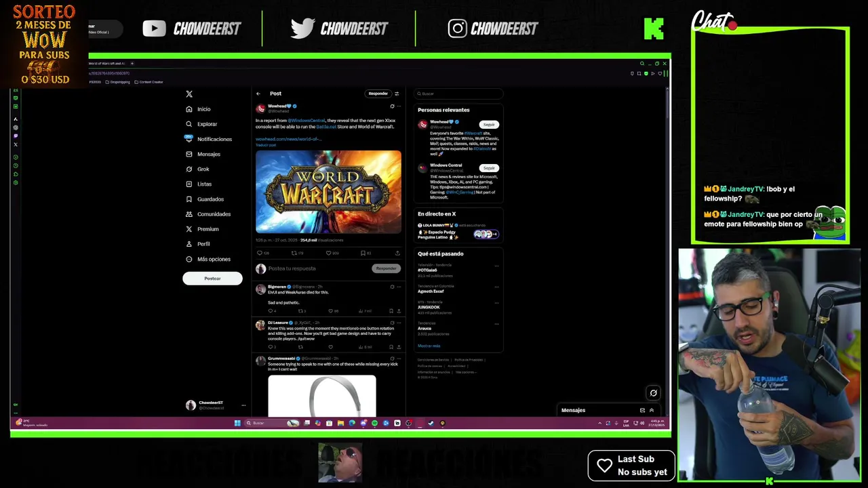Viewport: 868px width, 488px height.
Task: Open three-dot menu on Wowhead post
Action: click(399, 106)
